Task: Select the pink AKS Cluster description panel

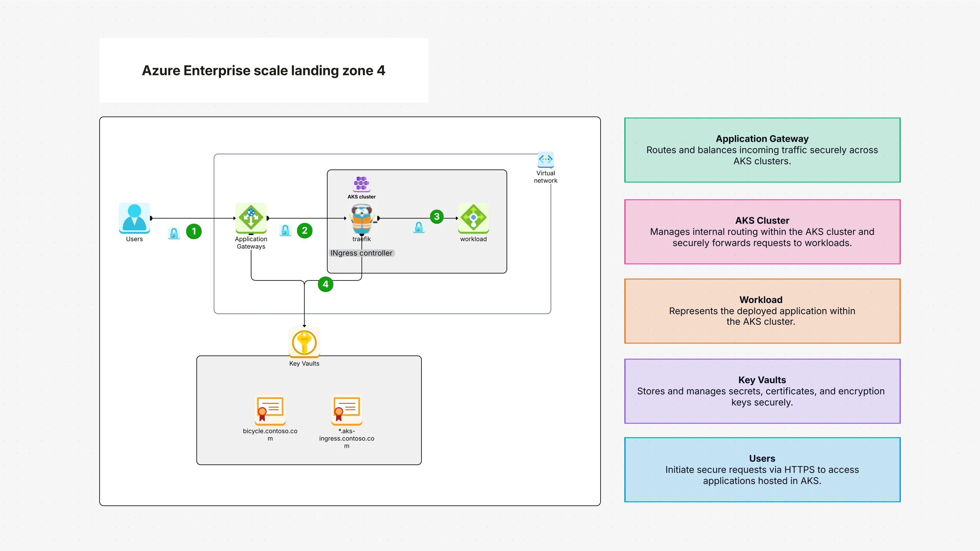Action: [x=762, y=232]
